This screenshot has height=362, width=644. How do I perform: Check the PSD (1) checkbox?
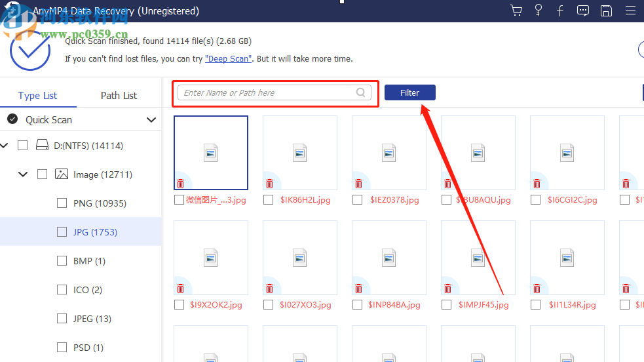coord(62,347)
